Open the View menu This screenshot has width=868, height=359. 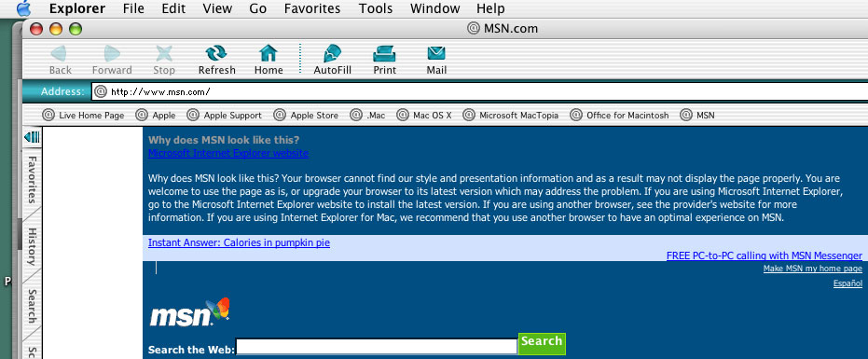[217, 8]
